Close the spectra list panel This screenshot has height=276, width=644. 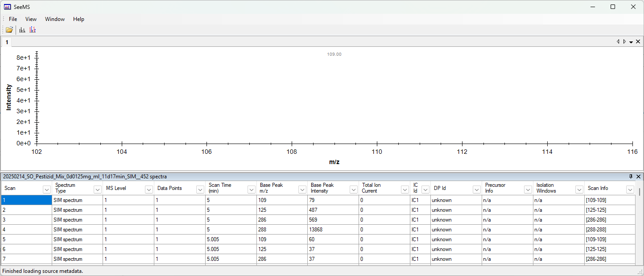pos(638,177)
